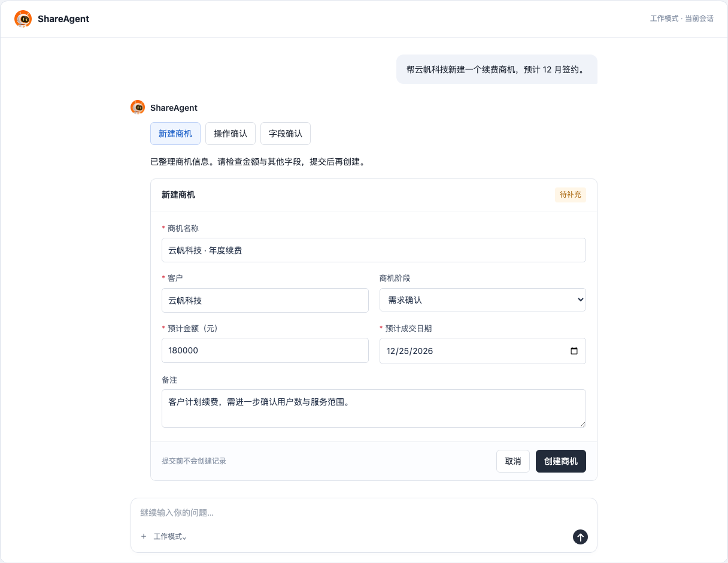Open the 商机阶段 dropdown showing 需求确认
This screenshot has width=728, height=563.
(x=483, y=300)
